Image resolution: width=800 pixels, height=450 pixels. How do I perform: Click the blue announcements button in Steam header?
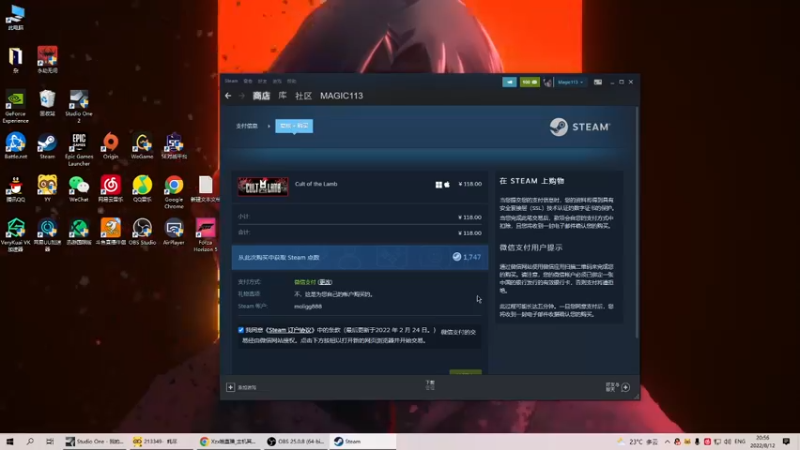pos(509,82)
